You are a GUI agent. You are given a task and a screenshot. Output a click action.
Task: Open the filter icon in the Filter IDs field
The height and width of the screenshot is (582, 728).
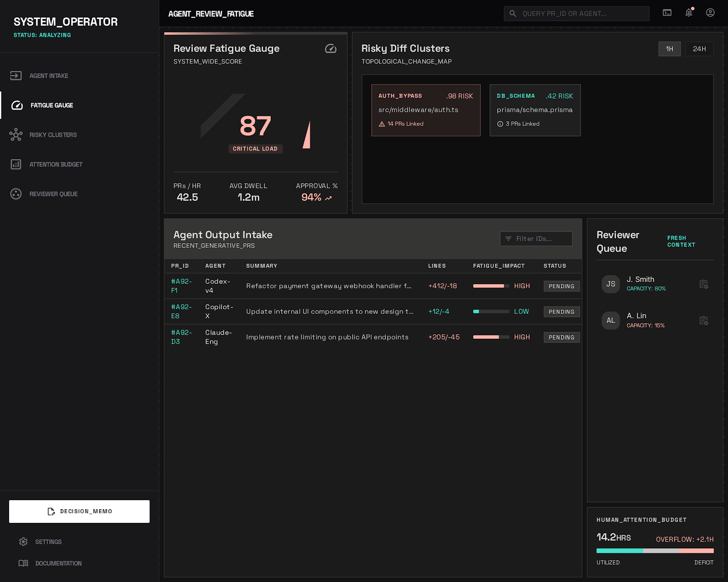(508, 239)
